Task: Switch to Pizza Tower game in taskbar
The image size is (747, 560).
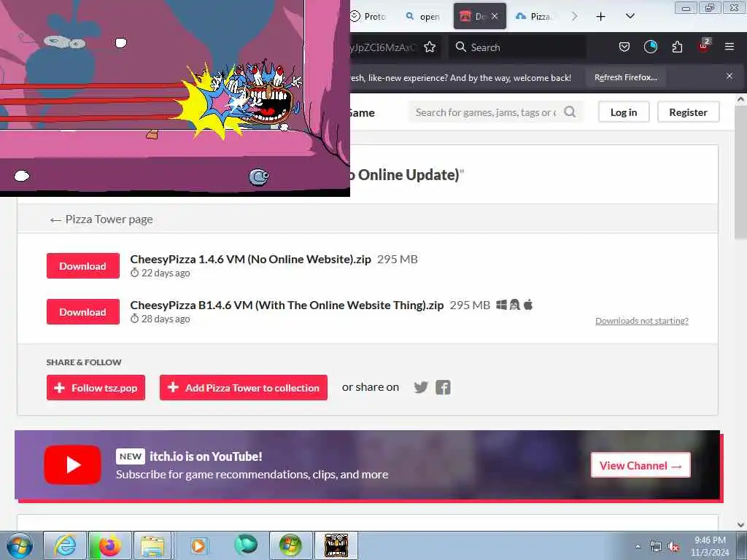Action: coord(336,545)
